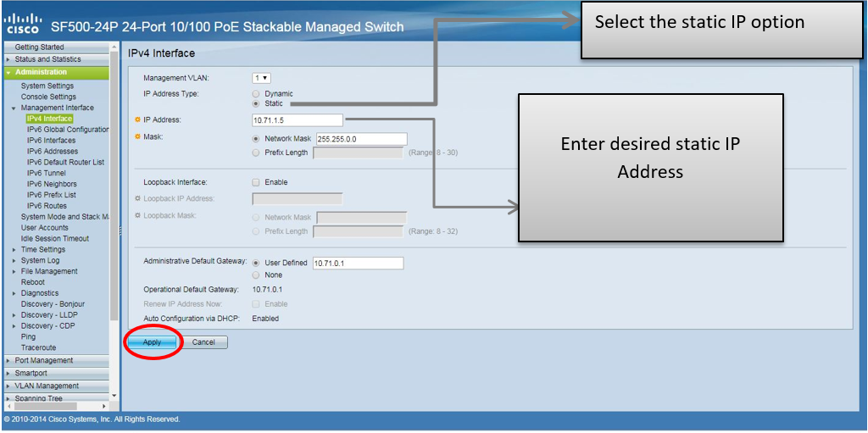The width and height of the screenshot is (868, 433).
Task: Collapse the Administration section
Action: (40, 72)
